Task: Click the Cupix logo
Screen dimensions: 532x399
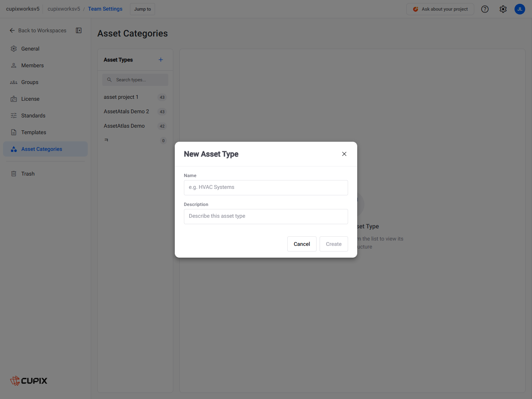Action: point(29,381)
